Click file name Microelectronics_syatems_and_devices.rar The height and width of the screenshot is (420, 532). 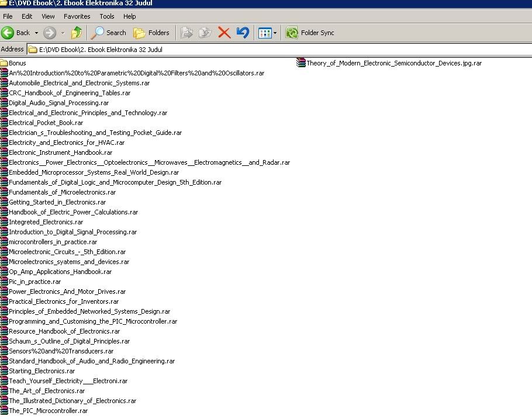click(x=69, y=262)
